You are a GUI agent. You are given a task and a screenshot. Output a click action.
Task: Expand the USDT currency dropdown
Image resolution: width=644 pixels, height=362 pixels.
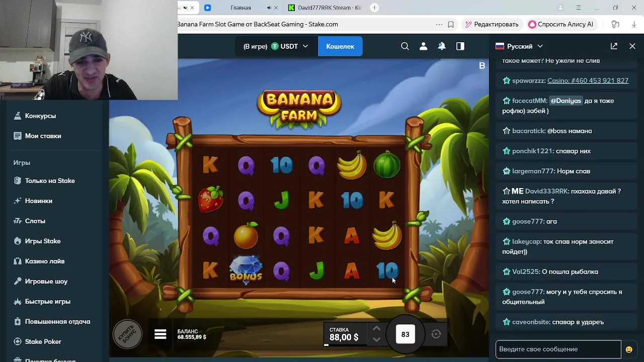coord(305,46)
